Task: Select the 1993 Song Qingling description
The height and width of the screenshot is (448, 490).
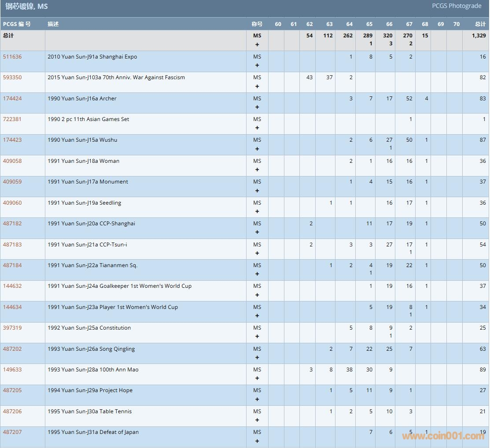Action: [91, 349]
